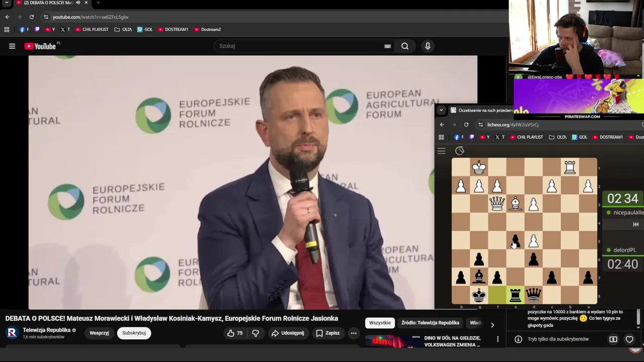This screenshot has width=644, height=362.
Task: Start voice search with the microphone icon
Action: pos(428,46)
